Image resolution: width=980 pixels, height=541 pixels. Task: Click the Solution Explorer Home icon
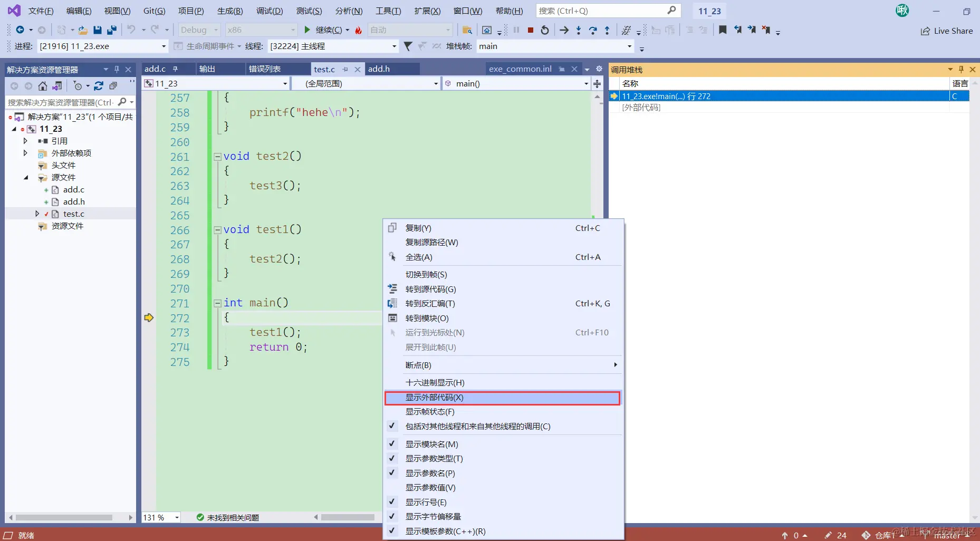pyautogui.click(x=43, y=86)
